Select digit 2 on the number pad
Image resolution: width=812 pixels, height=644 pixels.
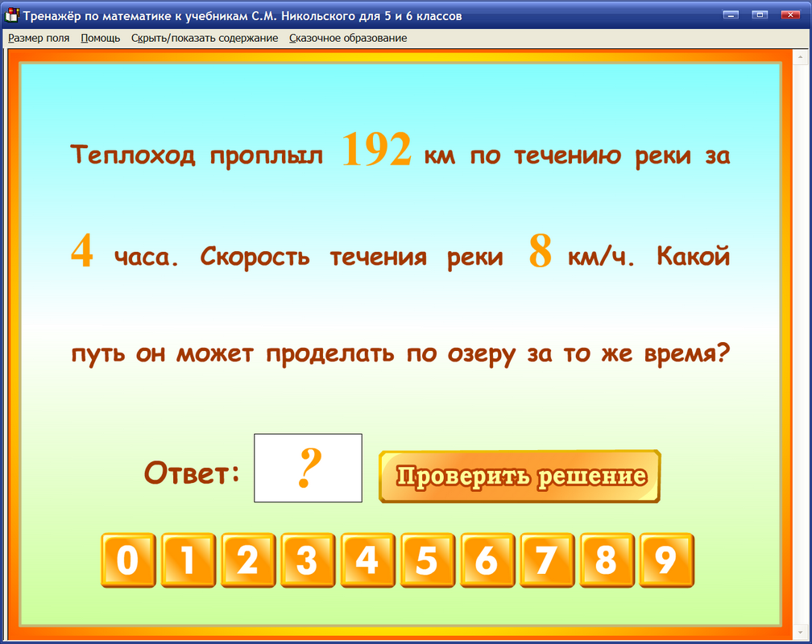click(247, 560)
